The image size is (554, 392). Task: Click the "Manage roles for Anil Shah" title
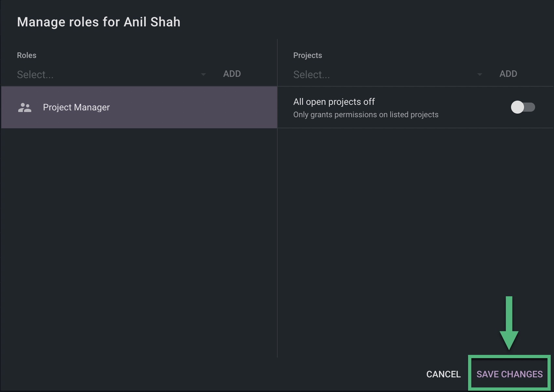coord(99,22)
